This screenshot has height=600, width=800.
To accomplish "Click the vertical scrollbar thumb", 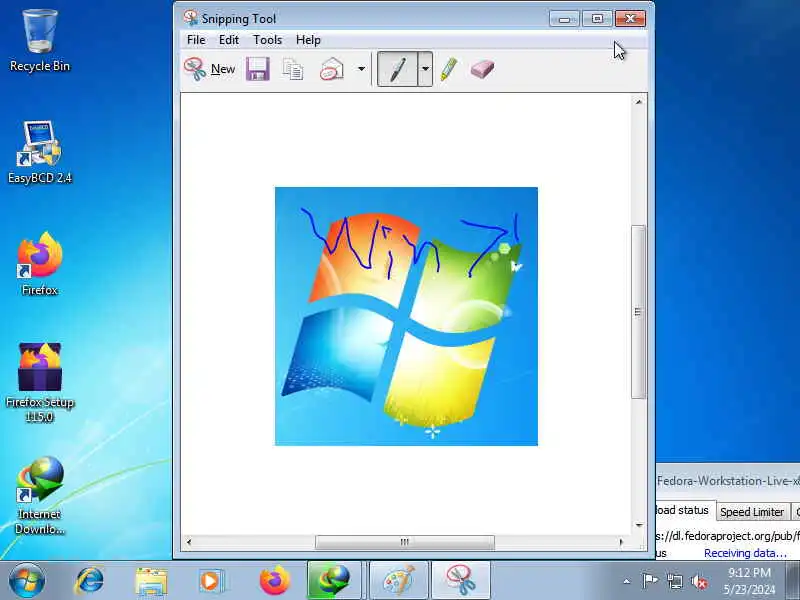I will coord(638,312).
